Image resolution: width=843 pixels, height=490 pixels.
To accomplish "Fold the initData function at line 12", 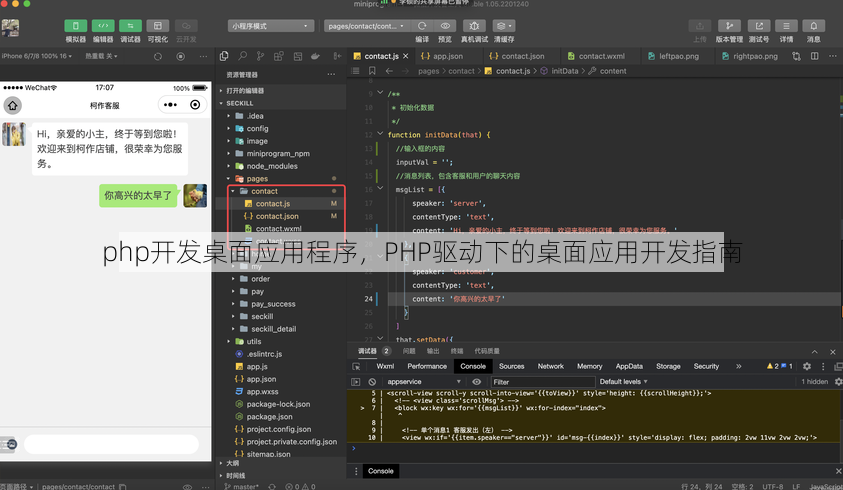I will (380, 134).
